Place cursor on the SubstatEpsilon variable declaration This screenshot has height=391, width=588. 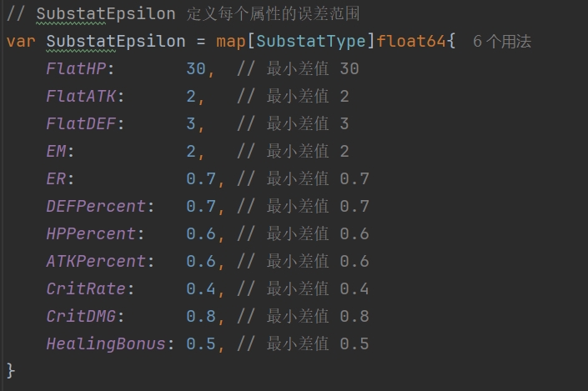tap(116, 41)
